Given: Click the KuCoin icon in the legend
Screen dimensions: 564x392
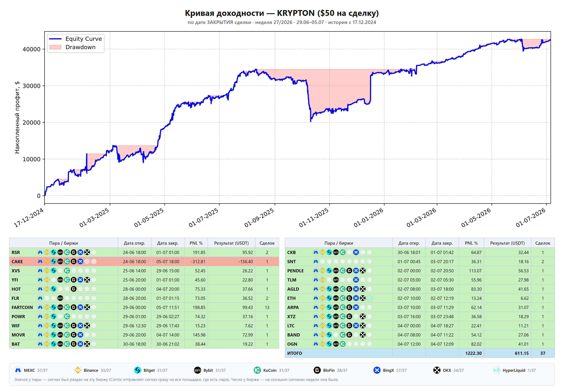Looking at the screenshot, I should coord(257,370).
